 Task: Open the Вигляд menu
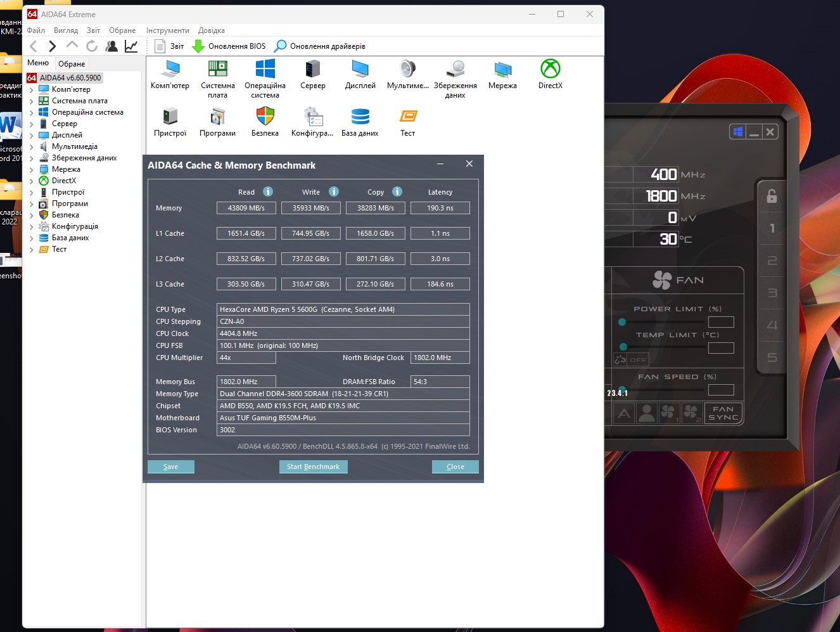(x=66, y=30)
